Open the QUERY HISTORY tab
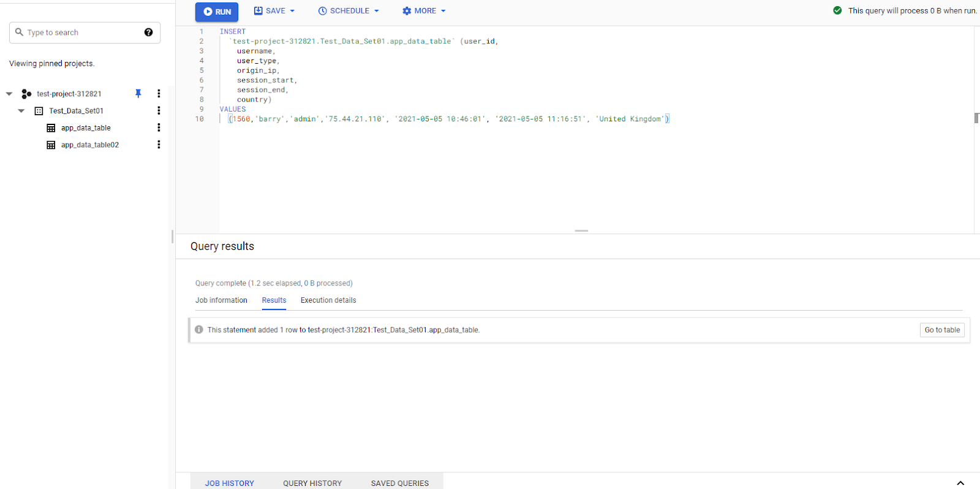980x489 pixels. (x=312, y=483)
